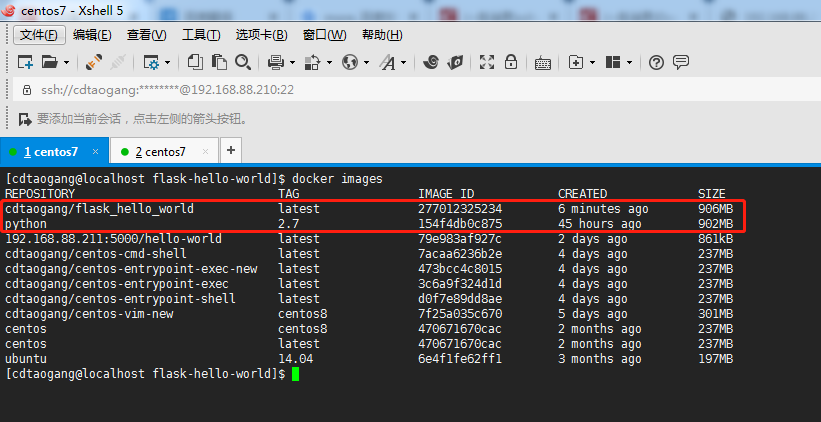Click the add current session arrow icon
This screenshot has width=821, height=422.
point(25,119)
